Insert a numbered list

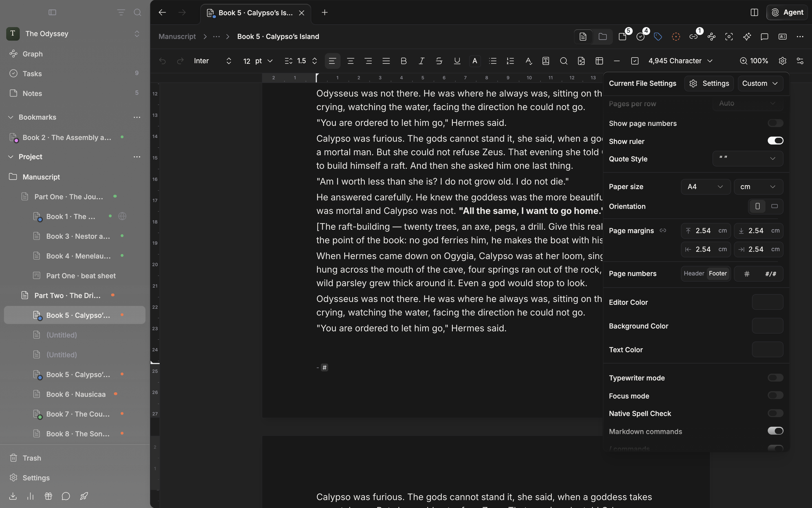[510, 61]
